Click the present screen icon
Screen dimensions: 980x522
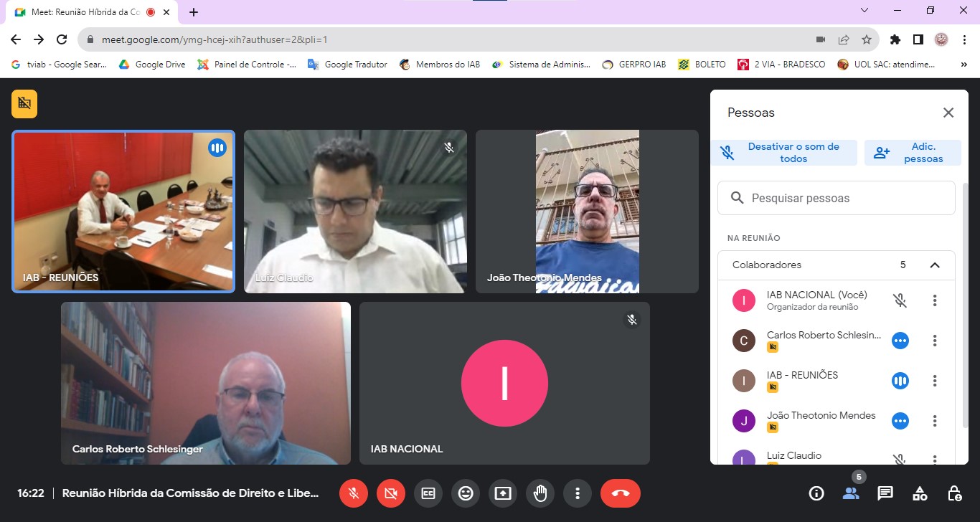(503, 493)
